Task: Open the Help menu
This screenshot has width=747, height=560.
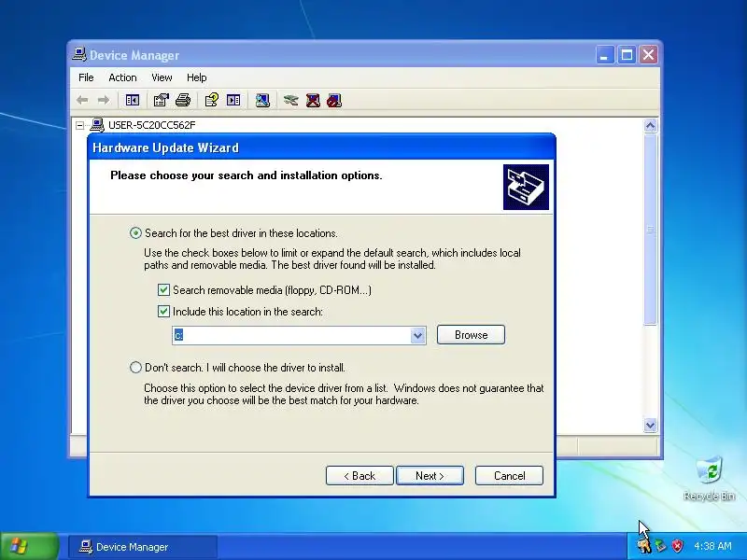Action: coord(196,77)
